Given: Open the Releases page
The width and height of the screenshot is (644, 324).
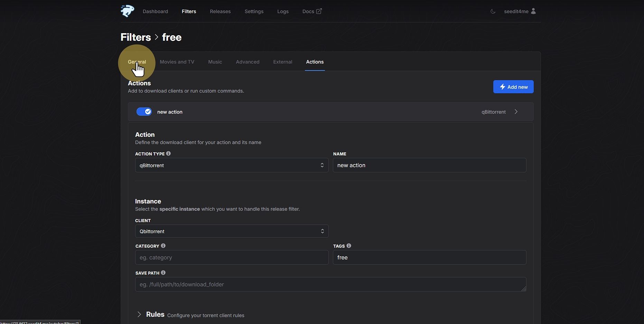Looking at the screenshot, I should [x=220, y=11].
